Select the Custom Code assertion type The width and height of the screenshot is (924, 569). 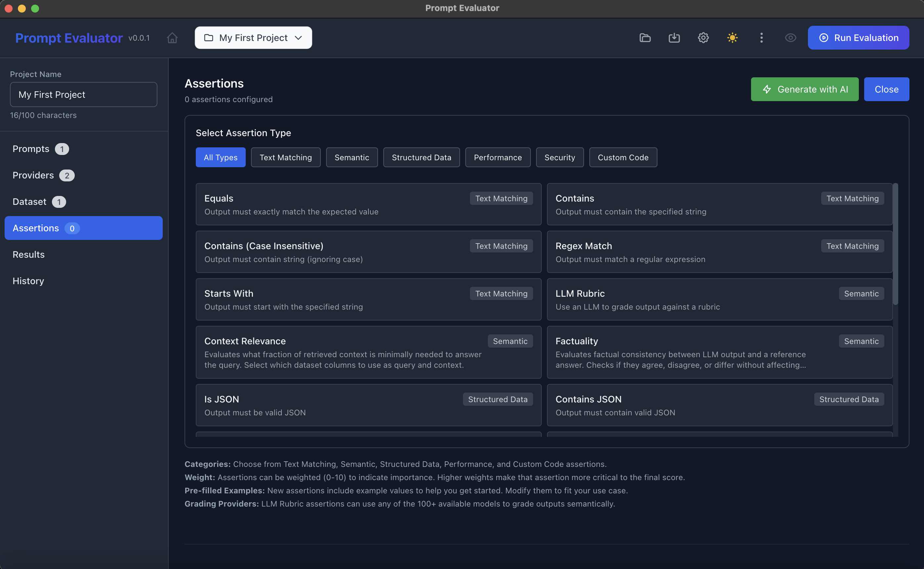pos(623,157)
